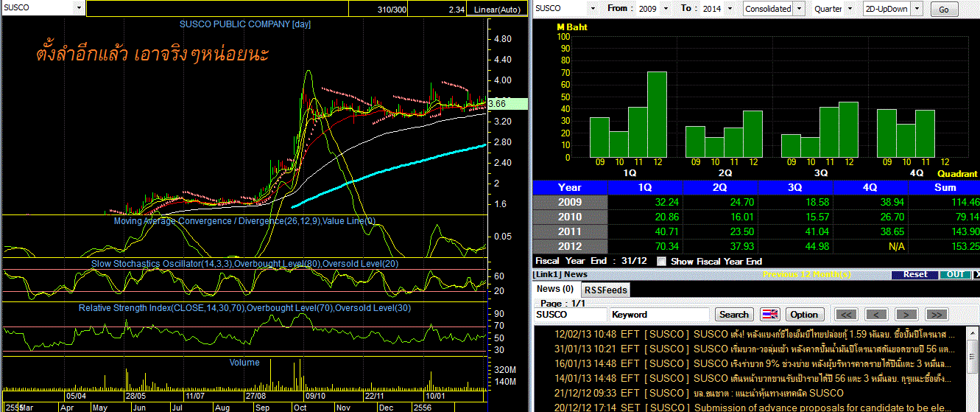Click the OUT button in News header
Viewport: 980px width, 412px height.
click(x=955, y=274)
